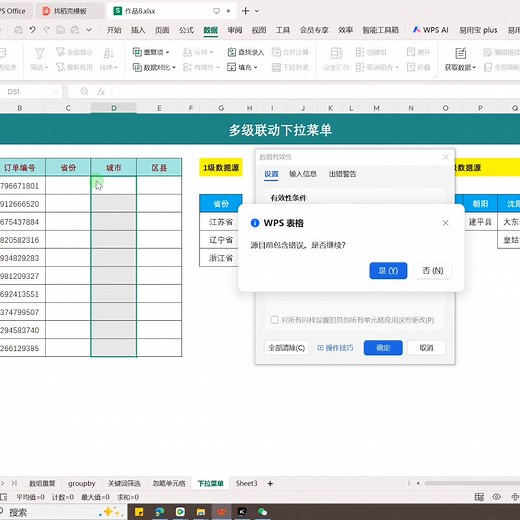Switch to the 出错警告 tab
Screen dimensions: 520x520
342,174
